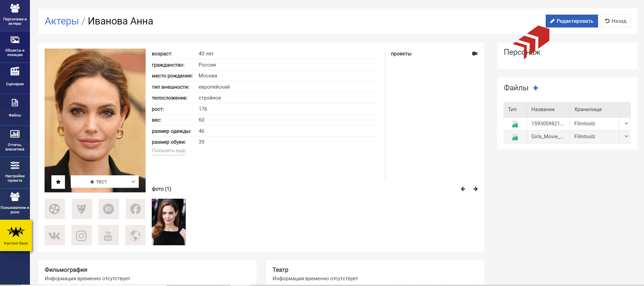
Task: Click the Назад button
Action: point(615,21)
